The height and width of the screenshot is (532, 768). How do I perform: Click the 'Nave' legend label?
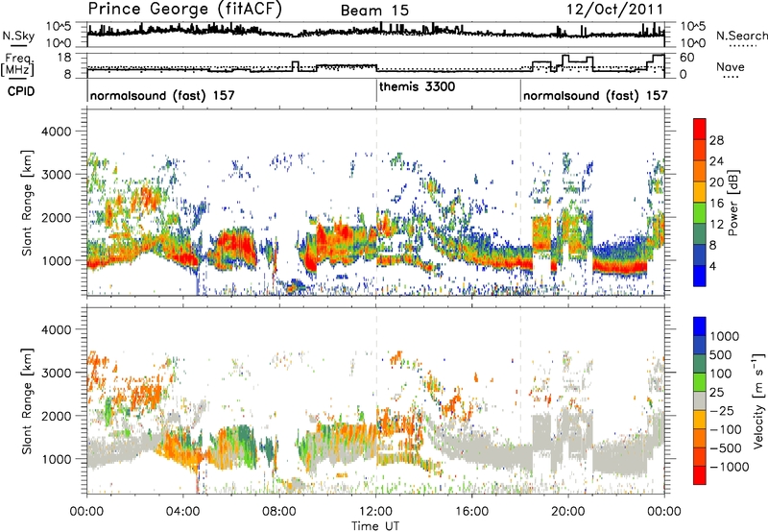(x=731, y=66)
